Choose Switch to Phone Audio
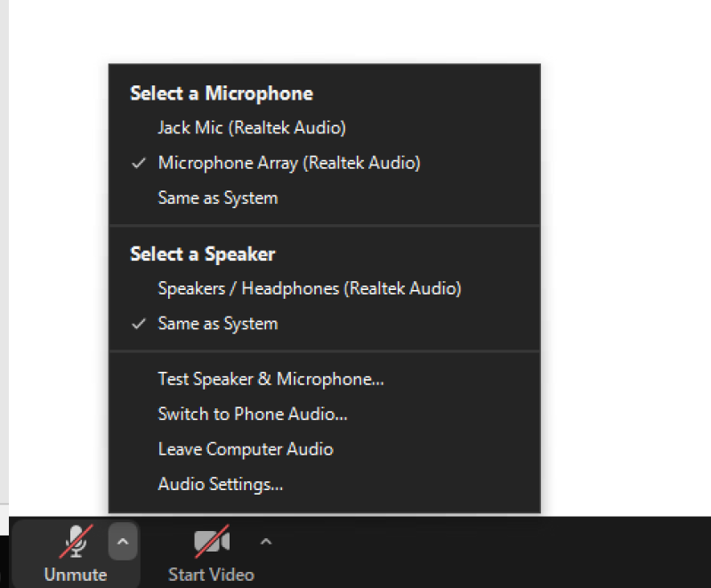Image resolution: width=711 pixels, height=588 pixels. (x=252, y=414)
